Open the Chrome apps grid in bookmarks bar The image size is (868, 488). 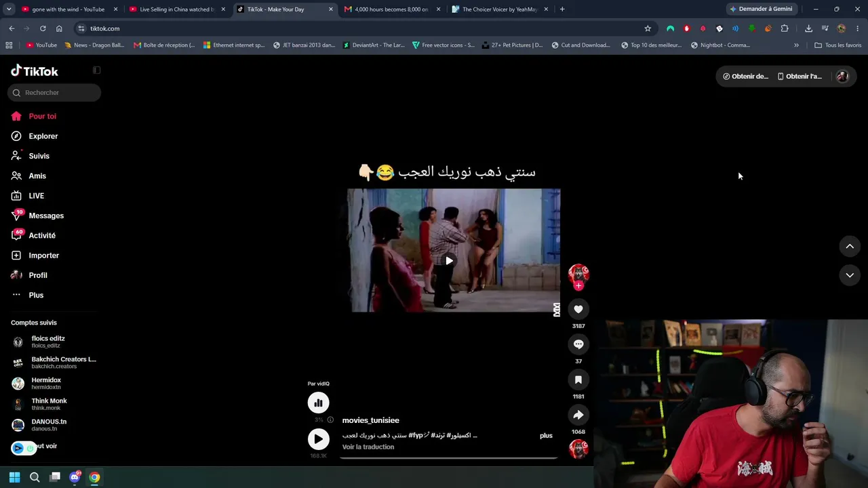tap(9, 45)
